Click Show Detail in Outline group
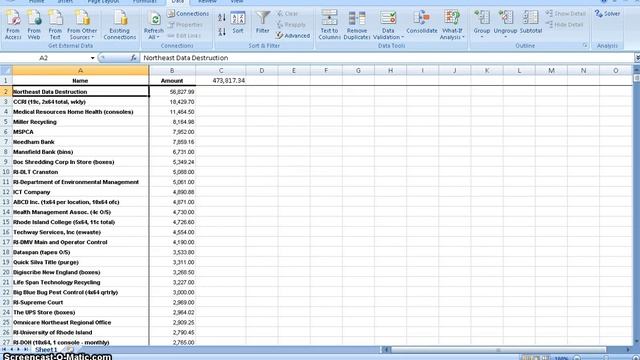The height and width of the screenshot is (360, 640). pos(566,13)
